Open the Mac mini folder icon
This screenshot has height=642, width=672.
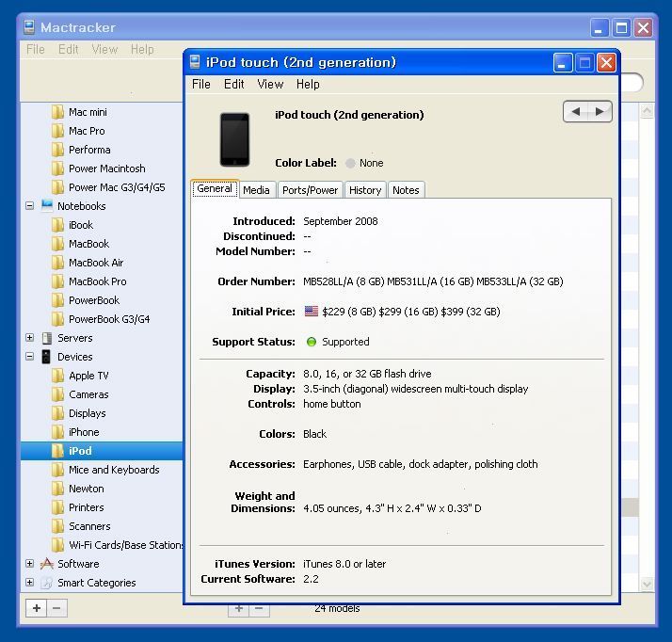click(57, 112)
